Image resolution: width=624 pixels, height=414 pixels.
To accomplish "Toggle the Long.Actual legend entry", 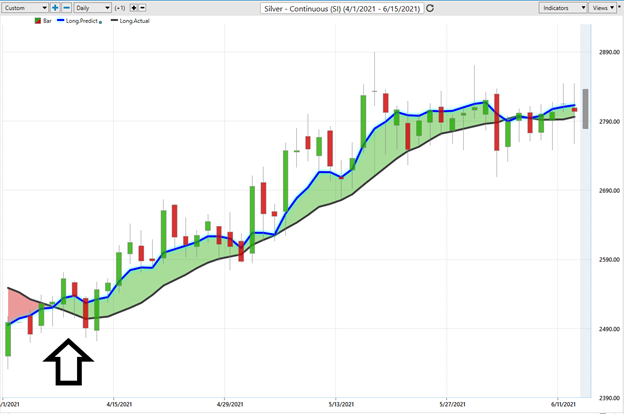I will coord(130,20).
